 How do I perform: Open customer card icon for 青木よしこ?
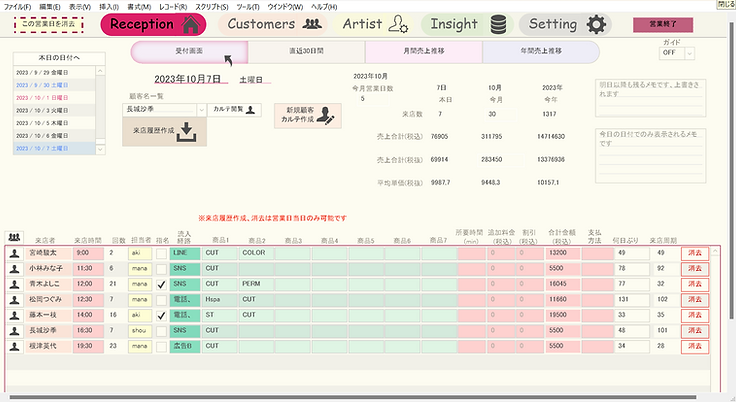(x=15, y=285)
